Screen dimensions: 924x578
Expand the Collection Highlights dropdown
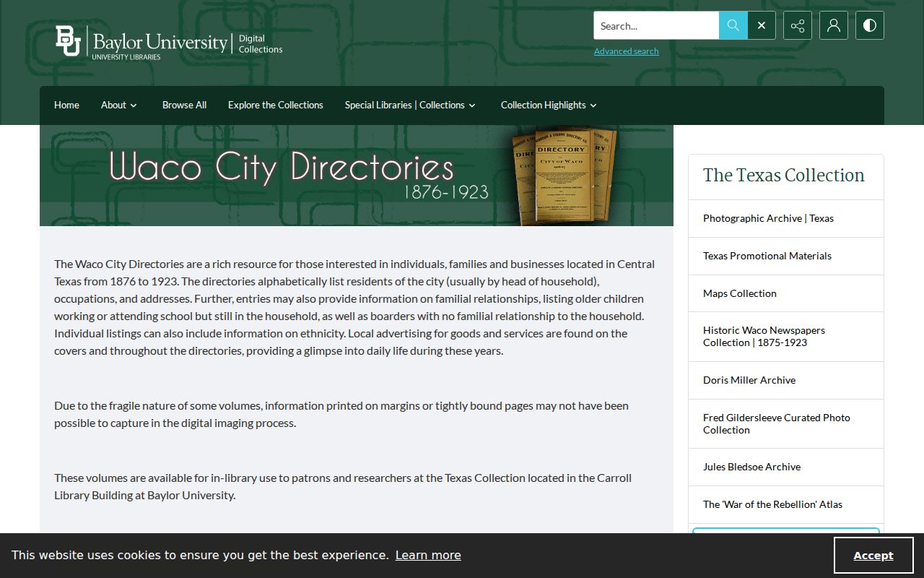click(549, 105)
